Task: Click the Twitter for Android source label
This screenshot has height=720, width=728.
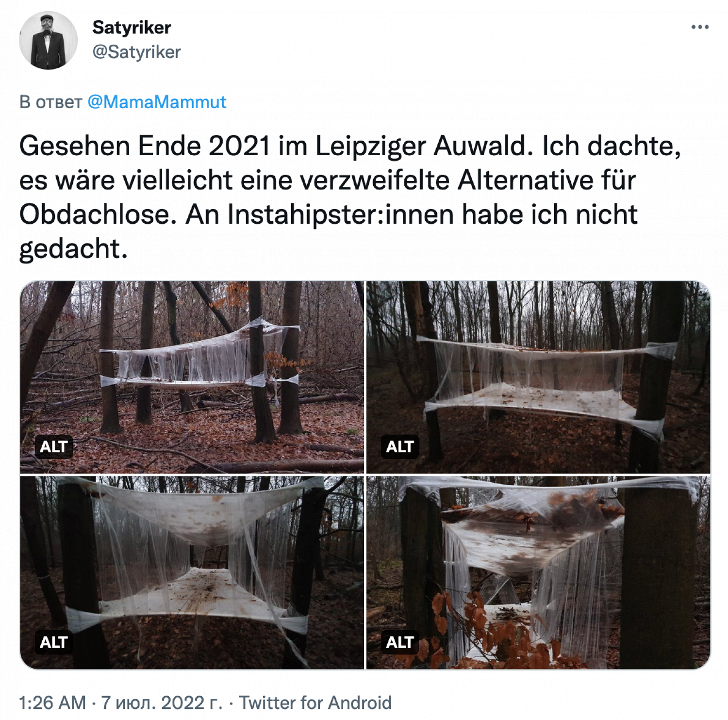Action: [315, 702]
